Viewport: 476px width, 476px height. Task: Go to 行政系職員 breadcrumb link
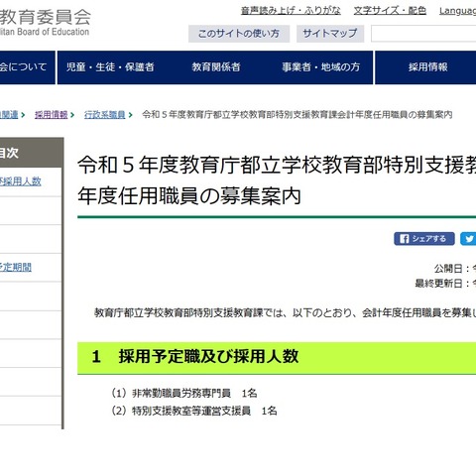104,115
